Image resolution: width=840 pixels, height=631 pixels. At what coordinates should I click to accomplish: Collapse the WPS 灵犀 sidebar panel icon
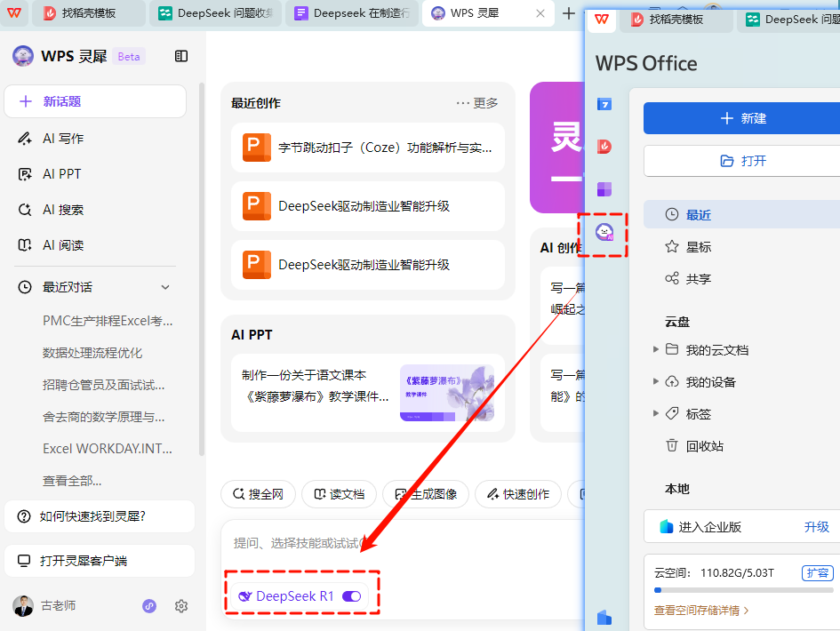(x=181, y=56)
